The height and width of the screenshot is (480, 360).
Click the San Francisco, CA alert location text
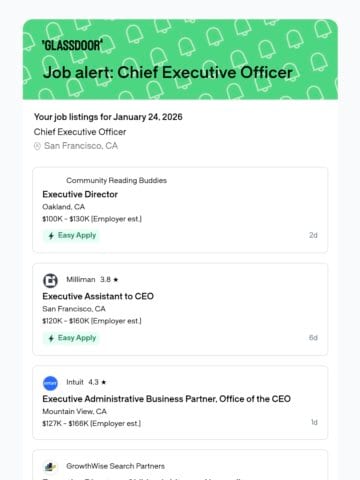81,146
